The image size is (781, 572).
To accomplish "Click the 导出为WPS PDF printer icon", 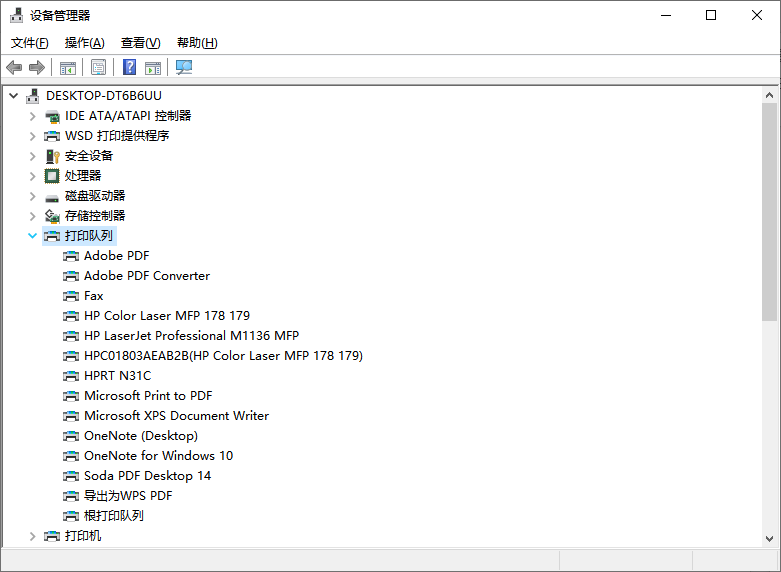I will [x=71, y=496].
